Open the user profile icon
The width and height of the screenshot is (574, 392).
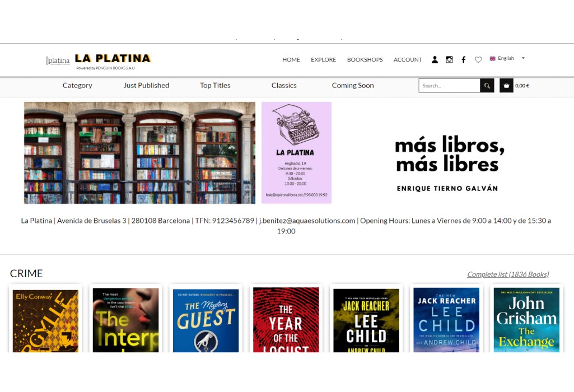coord(435,60)
